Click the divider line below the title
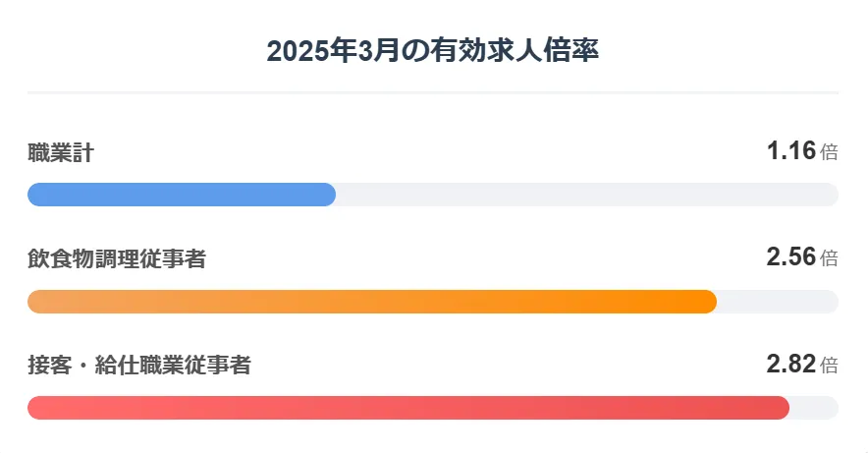This screenshot has width=868, height=453. click(433, 92)
